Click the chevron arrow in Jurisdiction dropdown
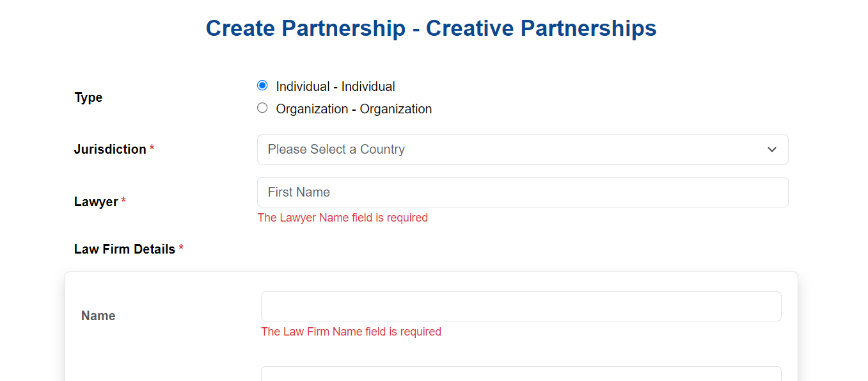The height and width of the screenshot is (381, 868). tap(772, 149)
